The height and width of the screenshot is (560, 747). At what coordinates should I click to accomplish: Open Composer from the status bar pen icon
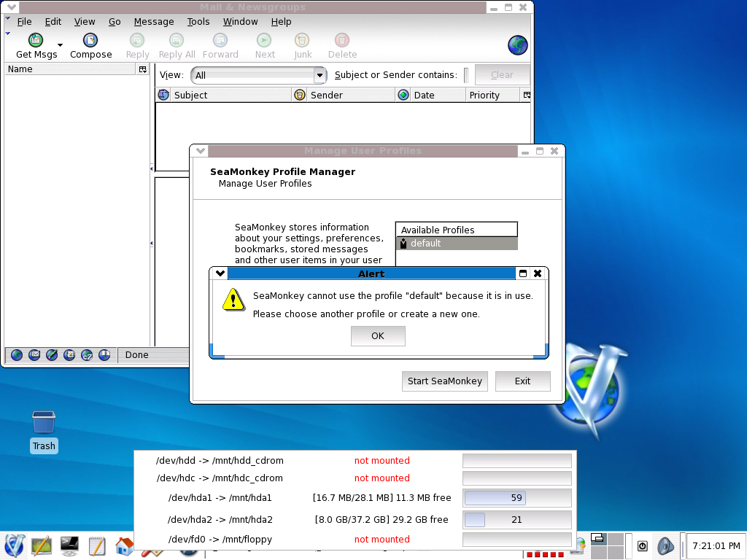[x=52, y=355]
